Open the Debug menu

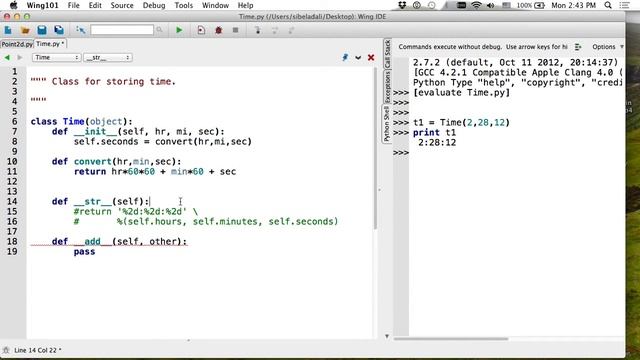(154, 5)
